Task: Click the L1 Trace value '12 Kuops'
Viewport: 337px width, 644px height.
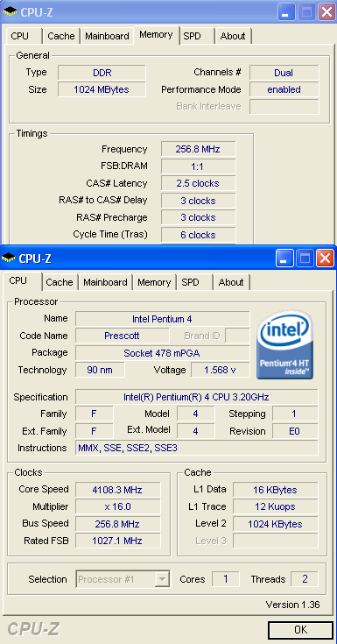Action: pos(276,506)
